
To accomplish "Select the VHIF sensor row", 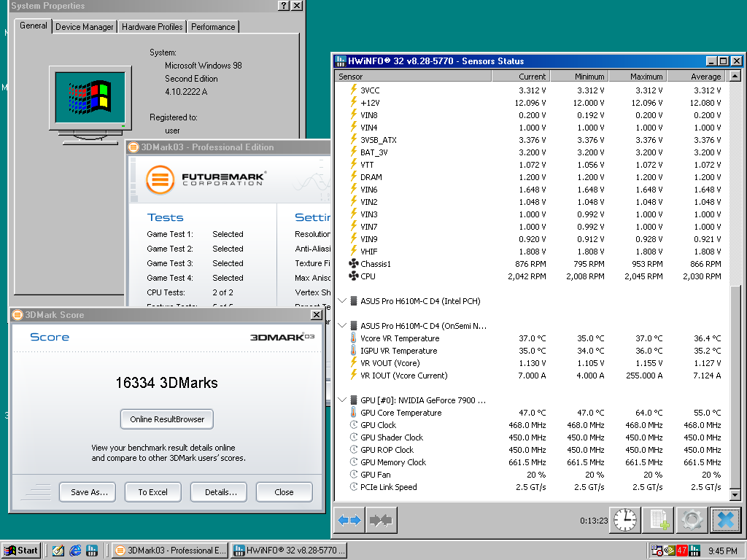I will tap(532, 251).
